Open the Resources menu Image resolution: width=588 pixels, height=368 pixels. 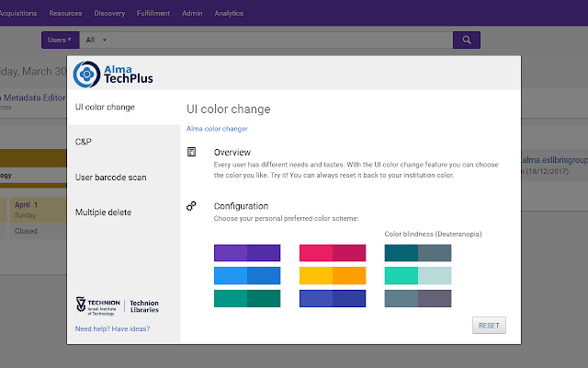click(x=65, y=13)
